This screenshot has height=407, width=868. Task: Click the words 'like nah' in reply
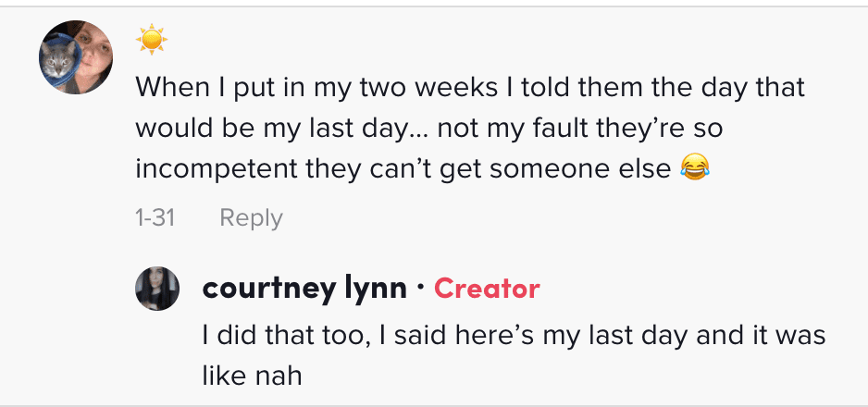coord(252,376)
